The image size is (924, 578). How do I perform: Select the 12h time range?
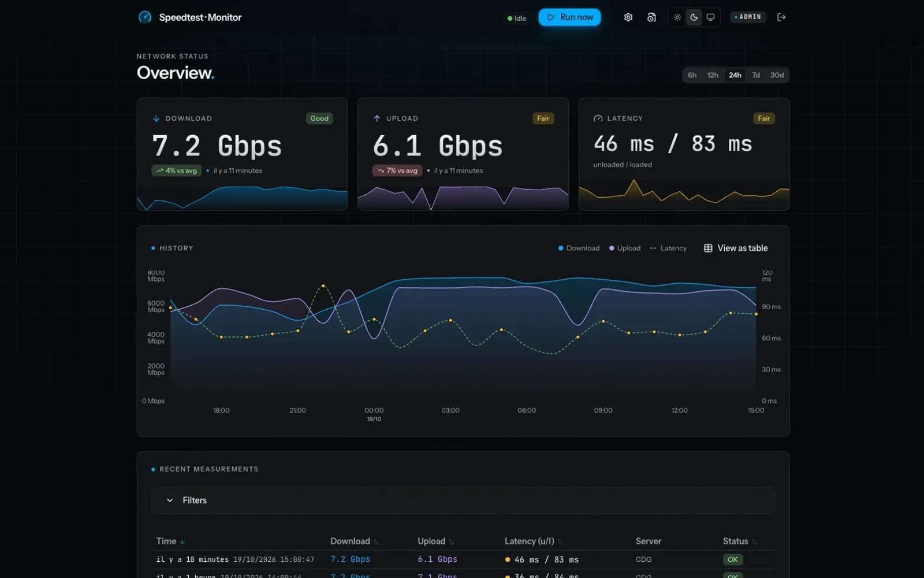[713, 75]
